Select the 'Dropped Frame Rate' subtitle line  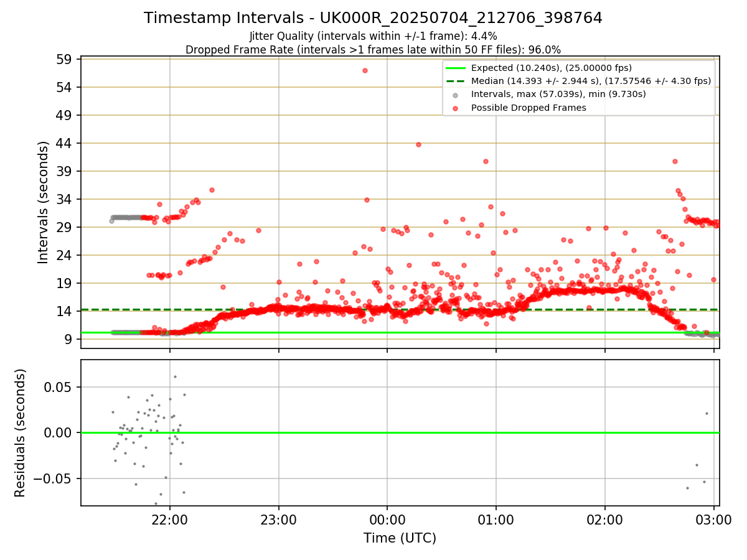[373, 50]
